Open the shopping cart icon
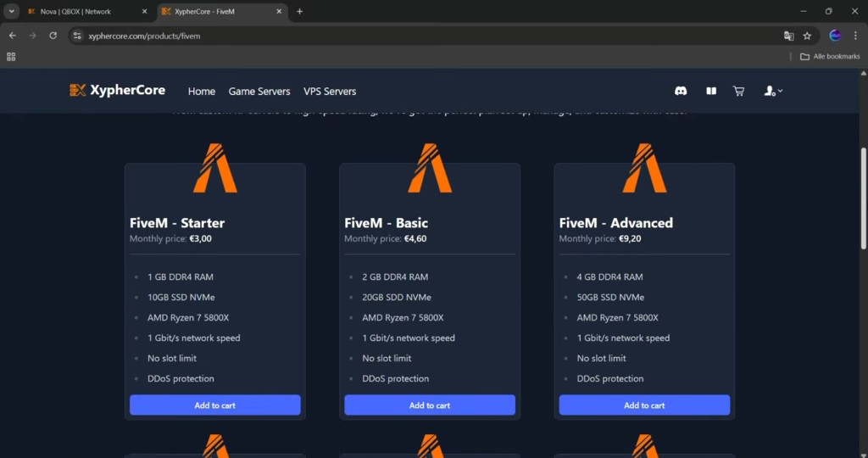 tap(738, 91)
